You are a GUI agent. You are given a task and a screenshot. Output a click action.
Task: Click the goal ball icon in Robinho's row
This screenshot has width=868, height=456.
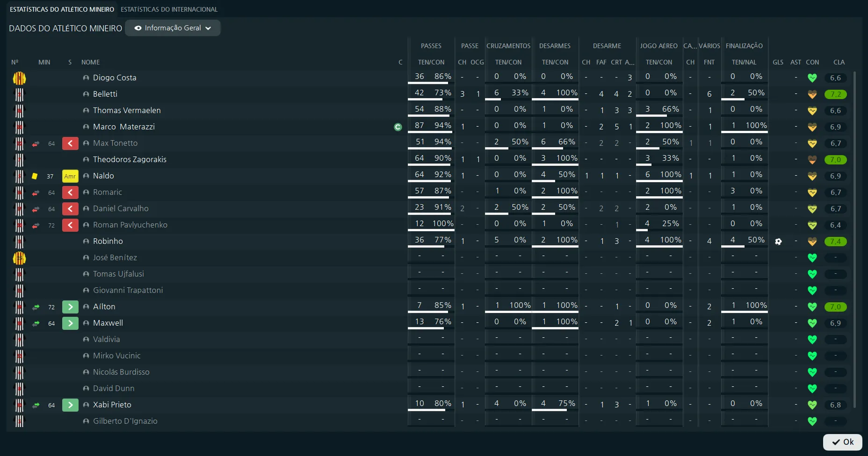778,242
